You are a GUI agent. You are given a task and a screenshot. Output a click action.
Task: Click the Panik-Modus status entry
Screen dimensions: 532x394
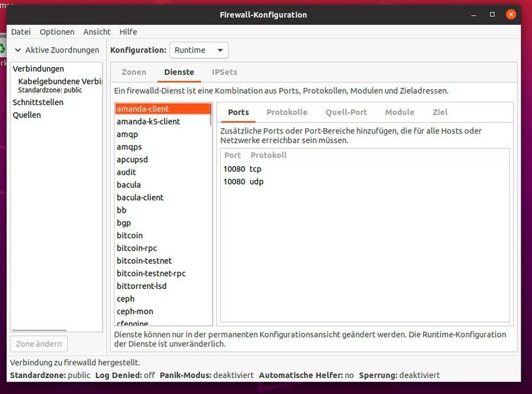point(207,375)
